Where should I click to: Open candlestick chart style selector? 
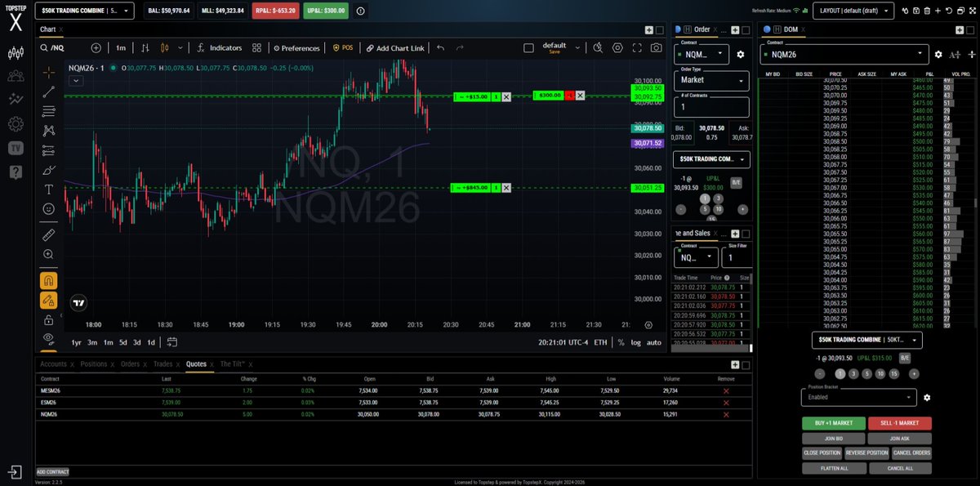[166, 48]
